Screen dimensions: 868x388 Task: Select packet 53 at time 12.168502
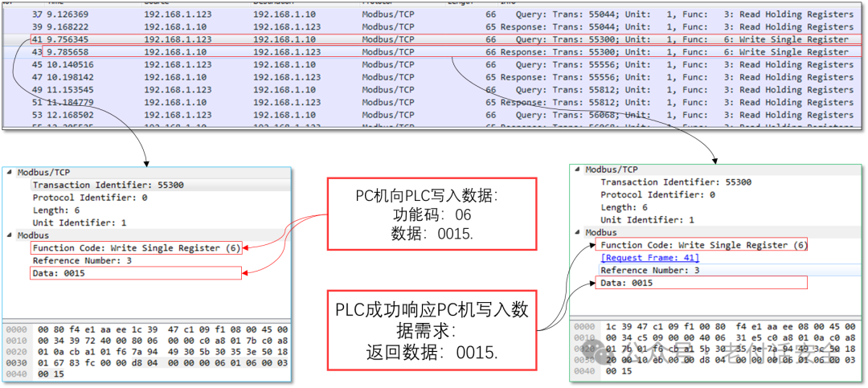click(433, 115)
